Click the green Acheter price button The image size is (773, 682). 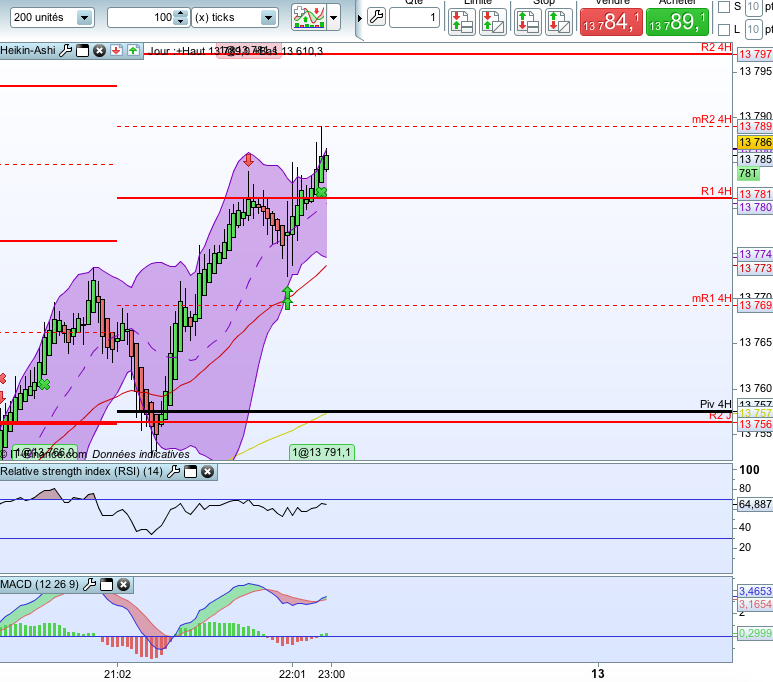pyautogui.click(x=677, y=22)
